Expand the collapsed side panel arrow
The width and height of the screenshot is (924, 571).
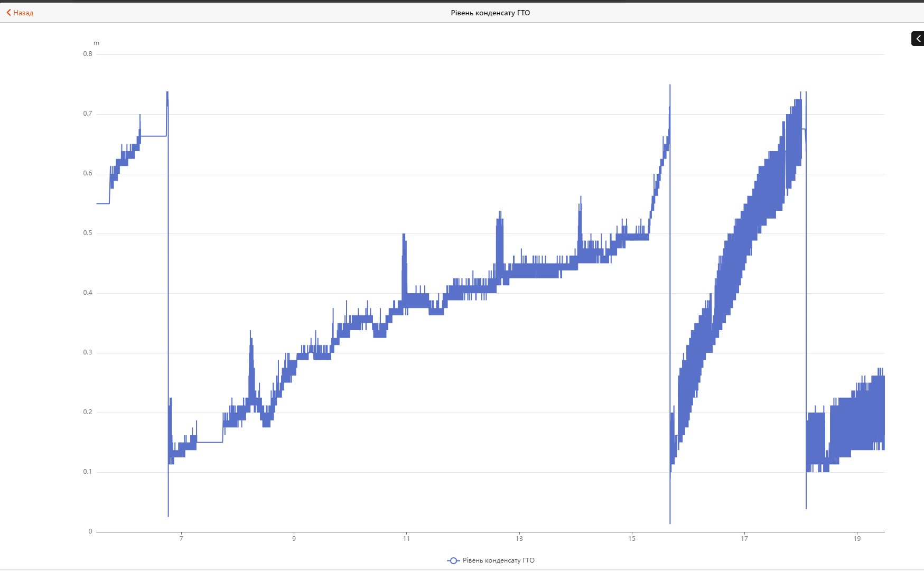tap(918, 39)
